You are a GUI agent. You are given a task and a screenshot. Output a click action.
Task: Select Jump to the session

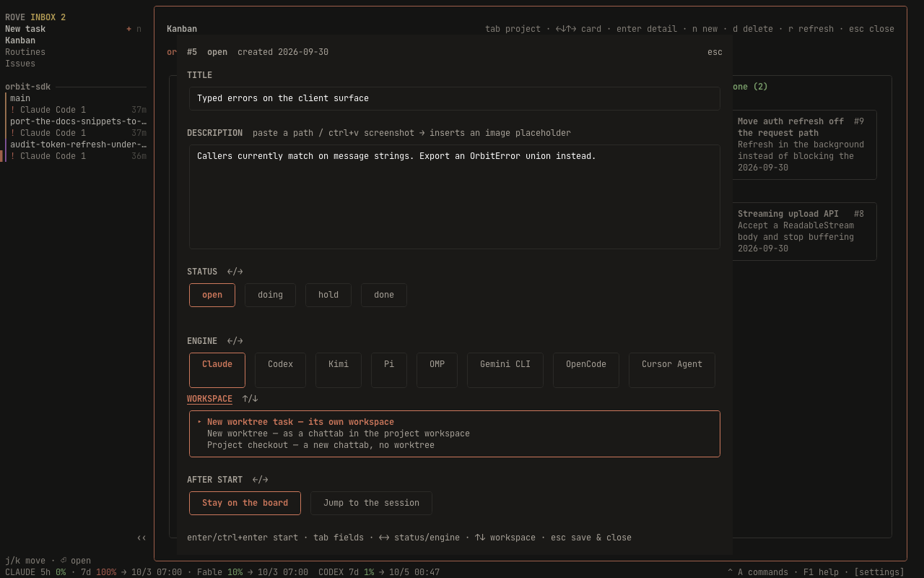pos(371,503)
